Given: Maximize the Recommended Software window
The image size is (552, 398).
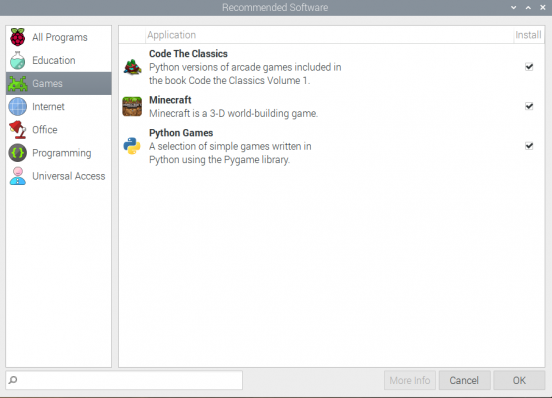Looking at the screenshot, I should [528, 7].
